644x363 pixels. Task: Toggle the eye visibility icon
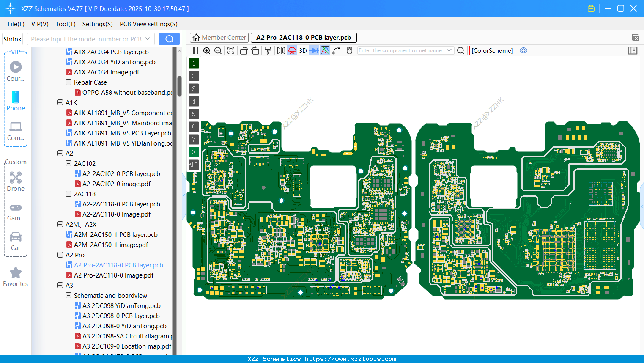click(x=523, y=51)
